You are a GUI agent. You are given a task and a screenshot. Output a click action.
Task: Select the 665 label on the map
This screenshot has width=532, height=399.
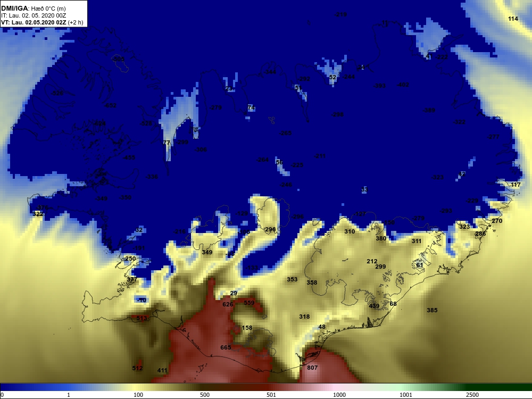pos(226,347)
